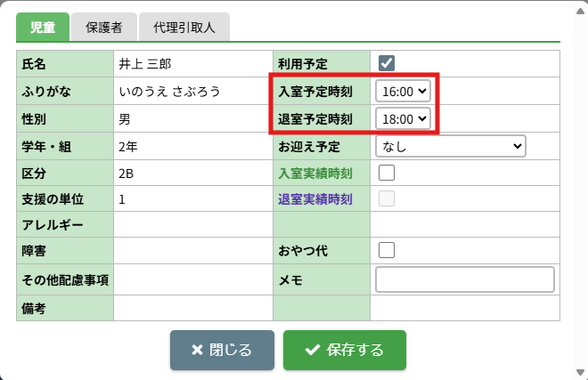The width and height of the screenshot is (588, 380).
Task: Click the checkmark icon on the 保存する button
Action: [312, 350]
